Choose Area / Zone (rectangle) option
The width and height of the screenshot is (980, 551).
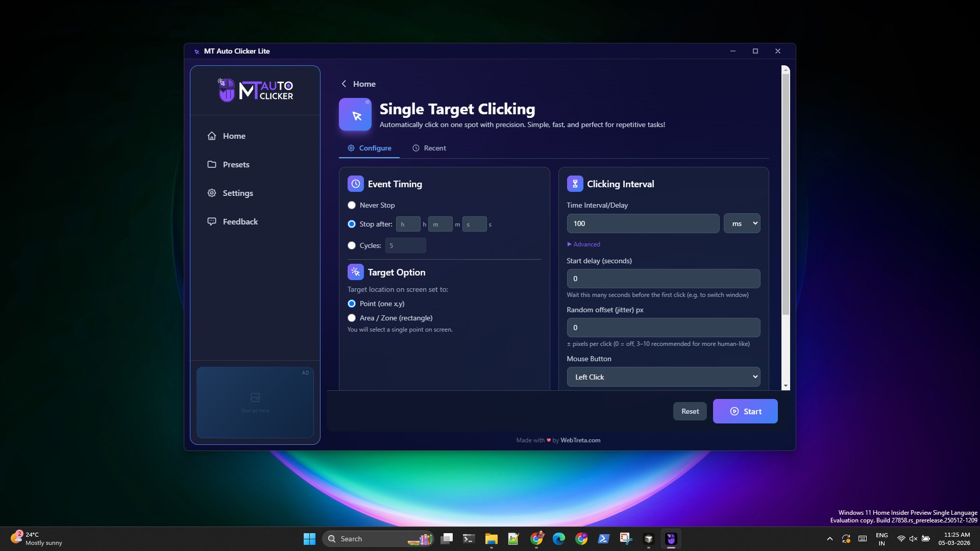[352, 318]
